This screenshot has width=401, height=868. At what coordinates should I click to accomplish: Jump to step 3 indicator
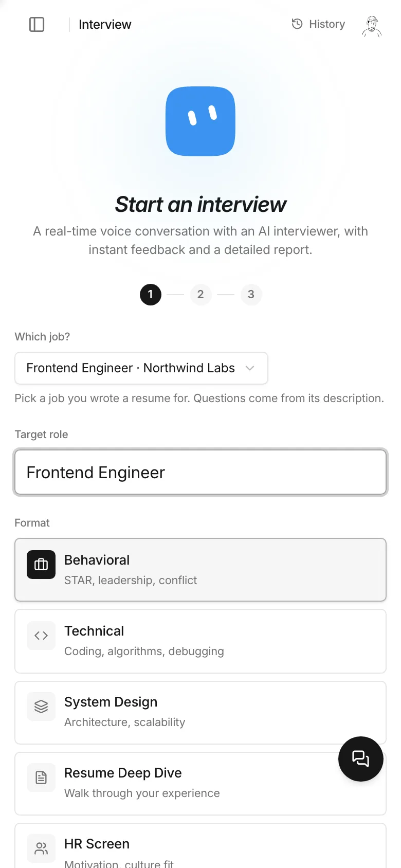pos(251,295)
